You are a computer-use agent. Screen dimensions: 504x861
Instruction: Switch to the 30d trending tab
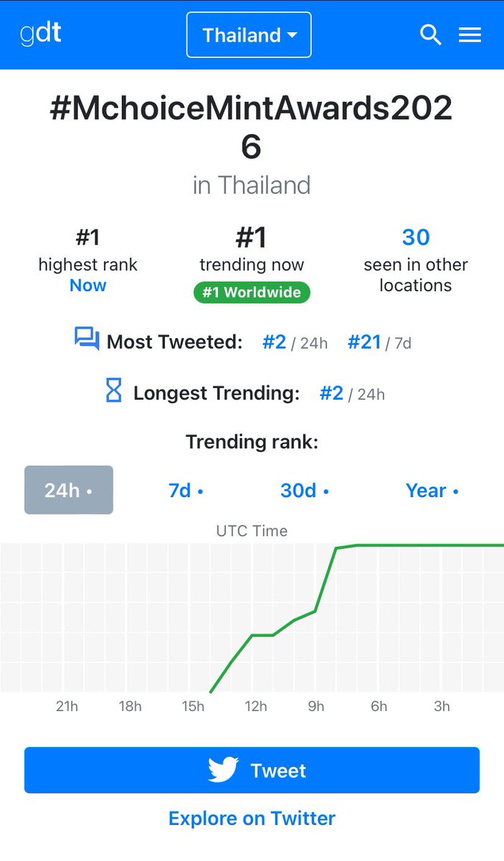pyautogui.click(x=305, y=490)
